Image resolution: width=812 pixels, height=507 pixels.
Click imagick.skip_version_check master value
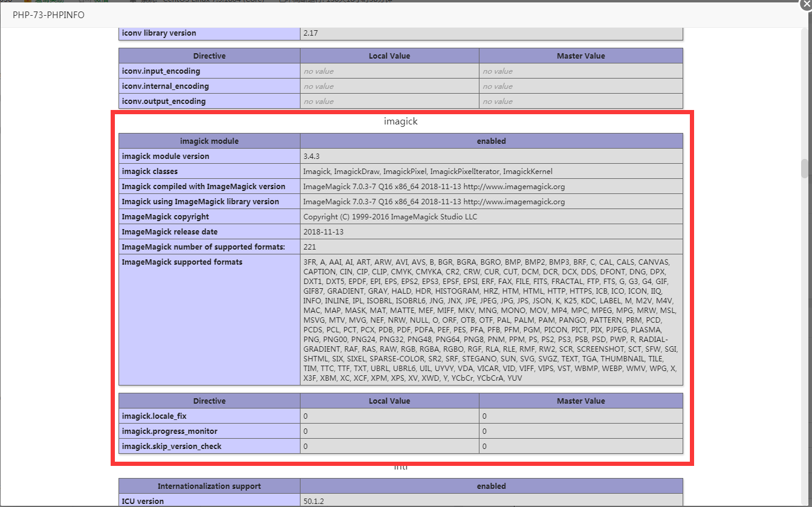coord(485,447)
